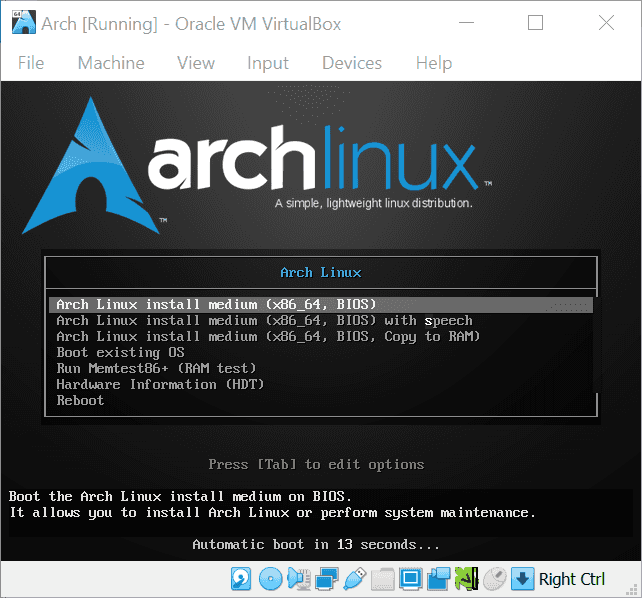This screenshot has width=642, height=598.
Task: Click the USB devices status icon
Action: [355, 579]
